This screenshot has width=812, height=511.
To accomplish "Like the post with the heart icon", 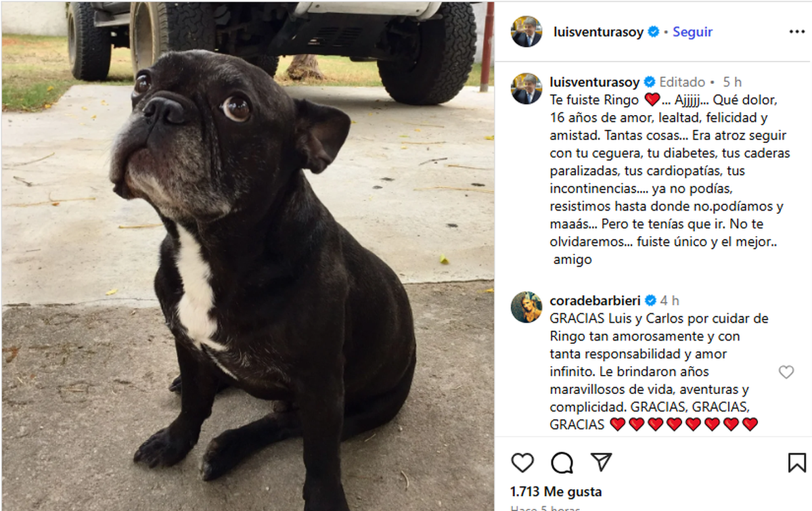I will [x=522, y=463].
